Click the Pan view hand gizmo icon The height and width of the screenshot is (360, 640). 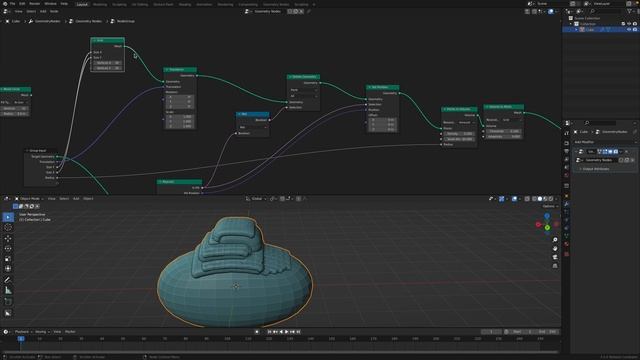point(555,249)
